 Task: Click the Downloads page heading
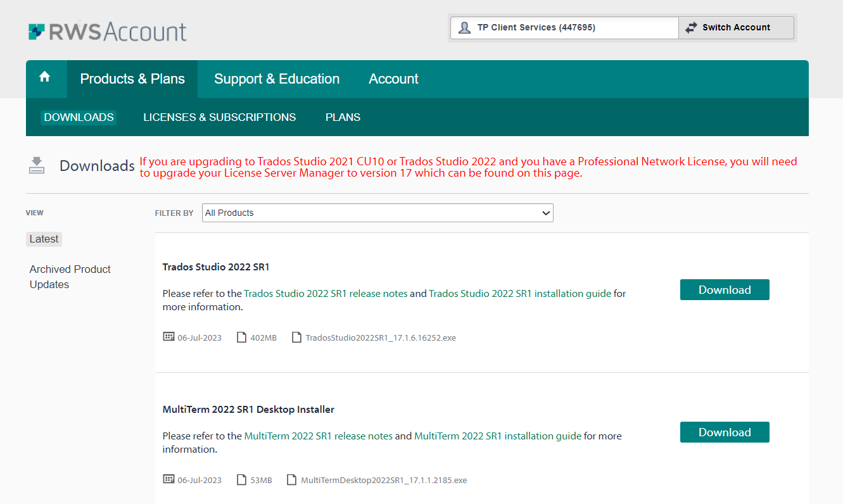97,166
